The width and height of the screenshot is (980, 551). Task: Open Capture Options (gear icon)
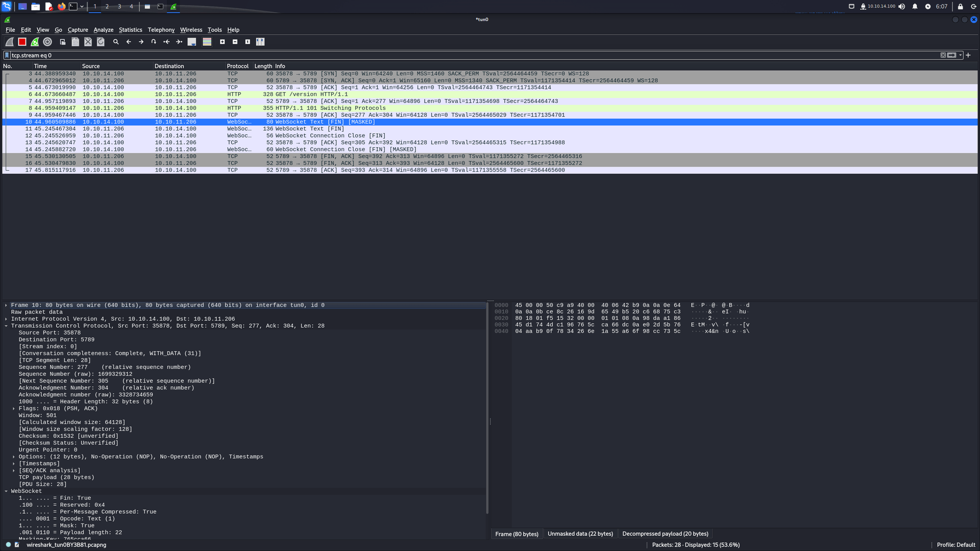48,42
